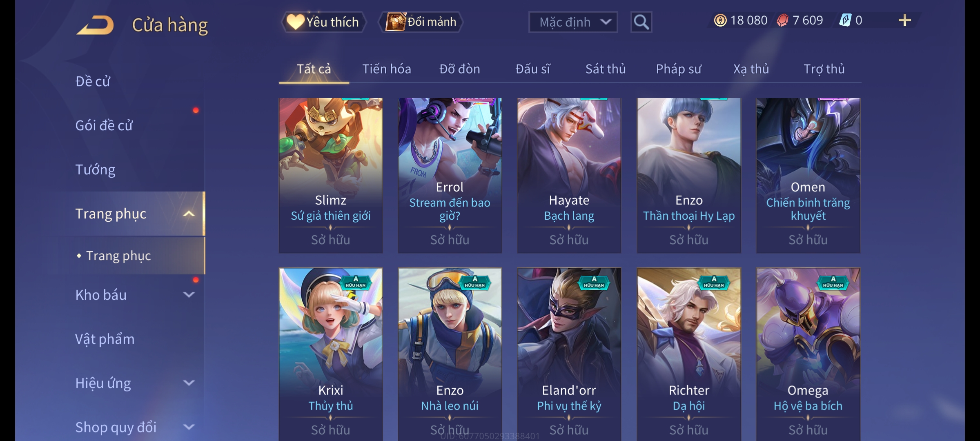Screen dimensions: 980x441
Task: Go back using the gold return arrow
Action: point(95,25)
